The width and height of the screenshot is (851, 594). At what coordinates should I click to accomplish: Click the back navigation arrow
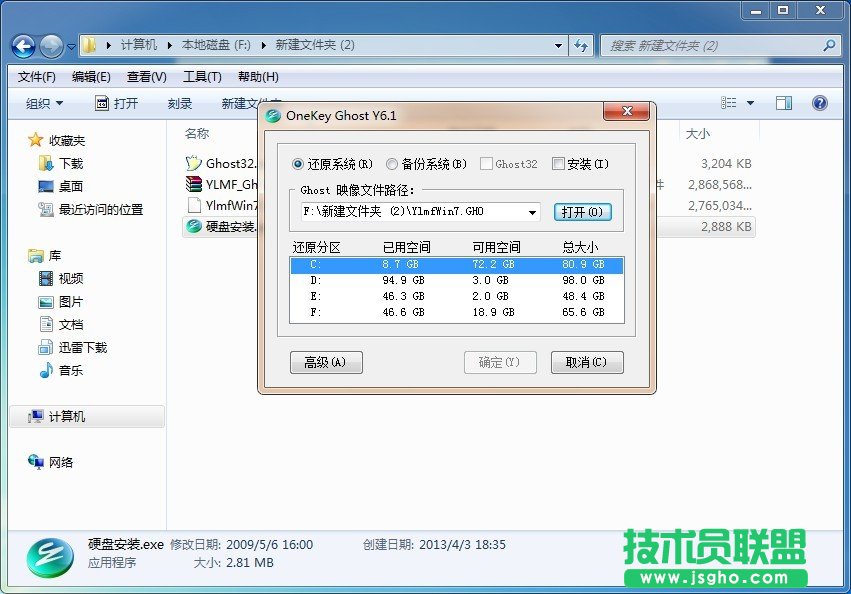pos(22,45)
